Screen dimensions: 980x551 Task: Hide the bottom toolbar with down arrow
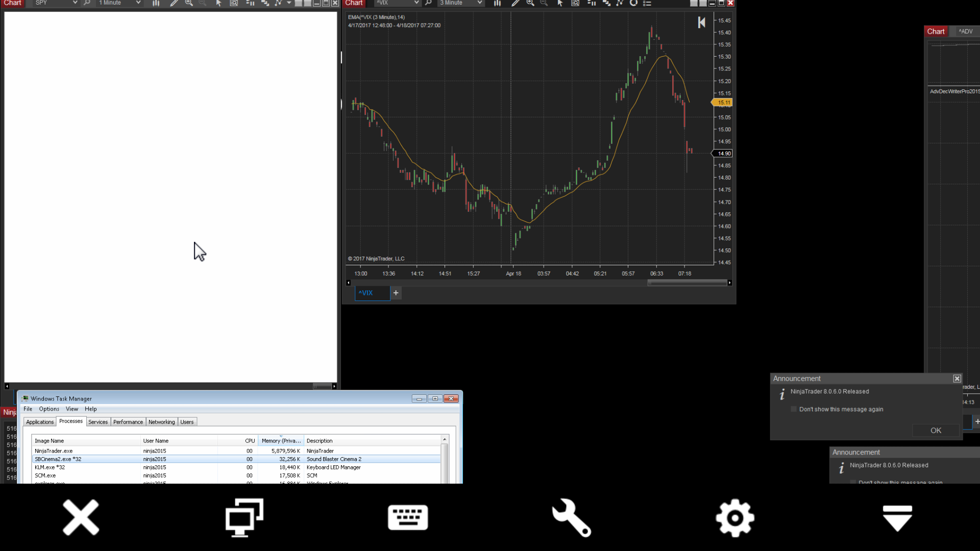pyautogui.click(x=897, y=517)
